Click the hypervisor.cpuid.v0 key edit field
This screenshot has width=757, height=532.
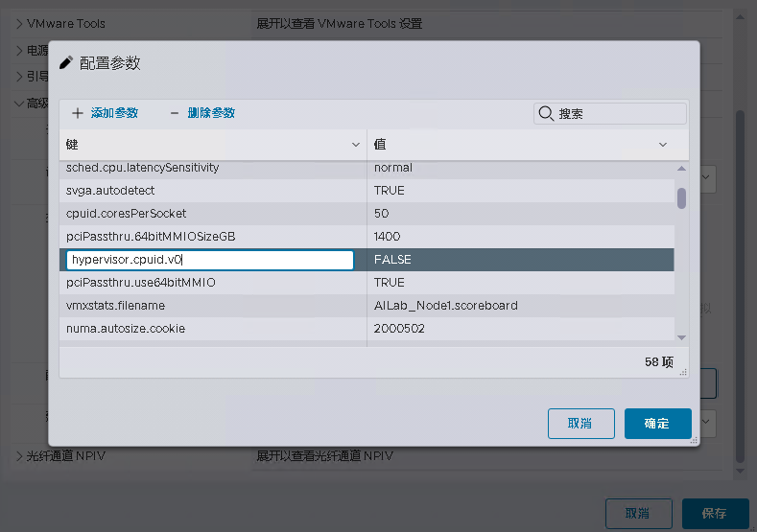point(209,260)
